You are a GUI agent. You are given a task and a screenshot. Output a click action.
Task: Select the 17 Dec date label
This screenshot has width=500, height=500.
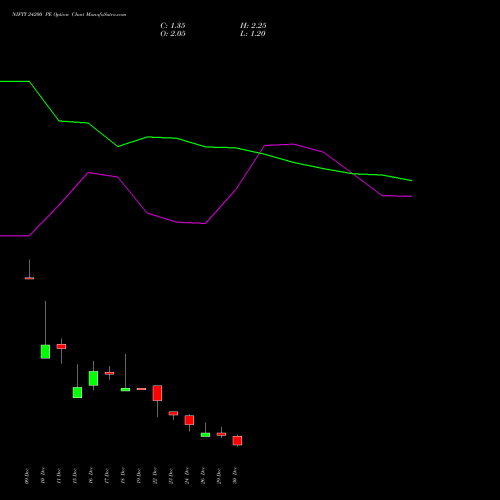107,476
